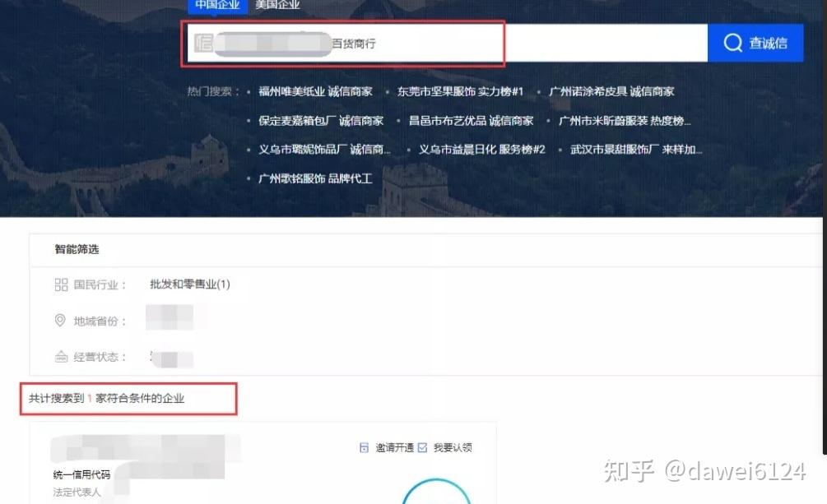Click the 经营状态 shop icon

point(61,357)
